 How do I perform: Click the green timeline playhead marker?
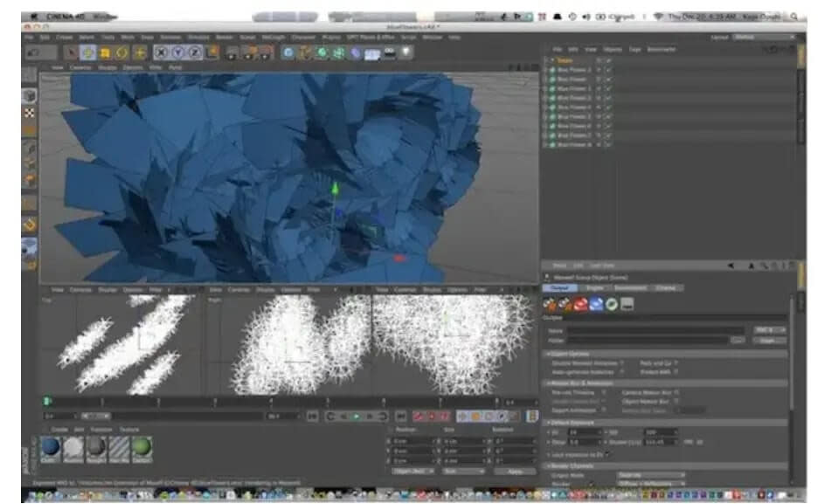[x=47, y=402]
